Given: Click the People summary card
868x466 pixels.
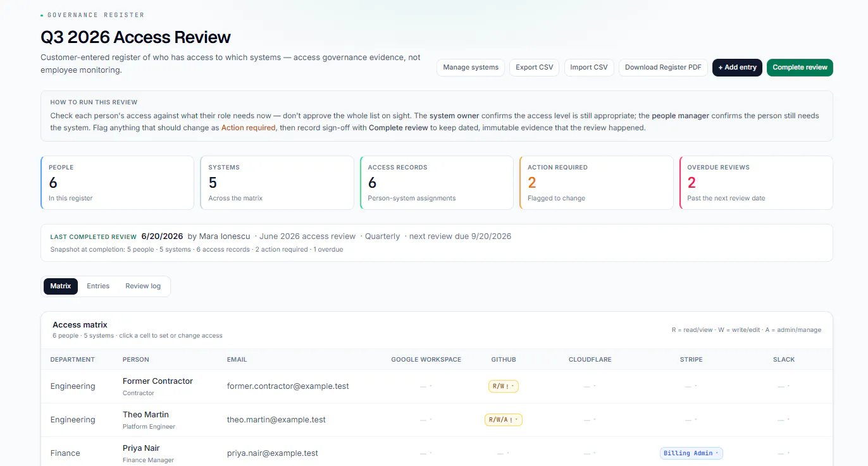Looking at the screenshot, I should tap(117, 183).
